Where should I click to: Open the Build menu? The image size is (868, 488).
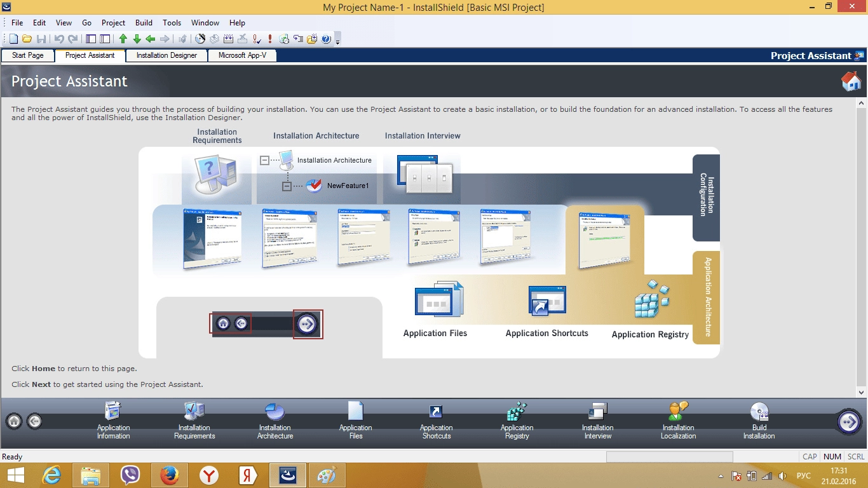[144, 23]
